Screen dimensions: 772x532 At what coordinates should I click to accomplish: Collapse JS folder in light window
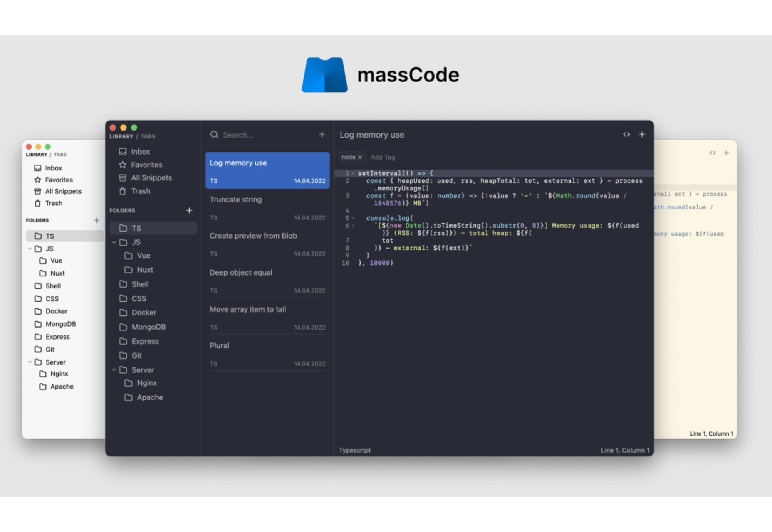coord(30,249)
